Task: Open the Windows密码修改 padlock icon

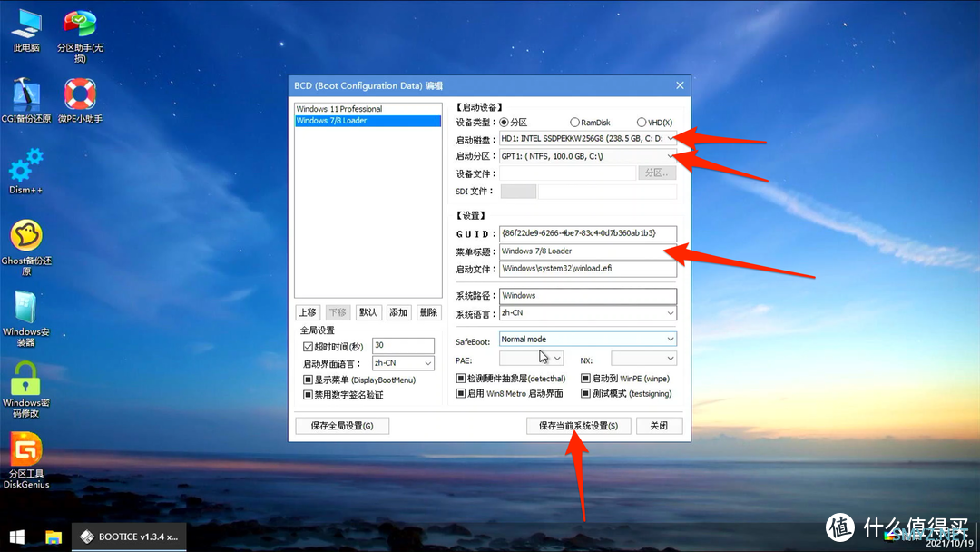Action: (26, 389)
